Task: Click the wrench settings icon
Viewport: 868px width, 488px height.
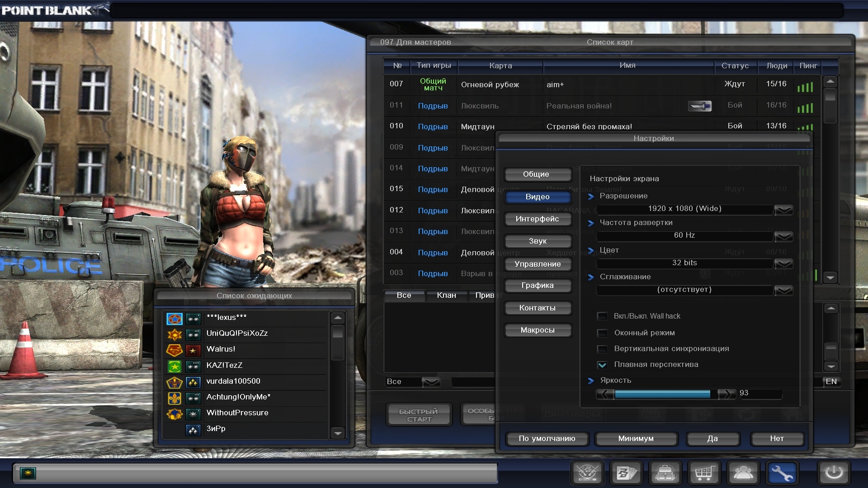Action: click(782, 473)
